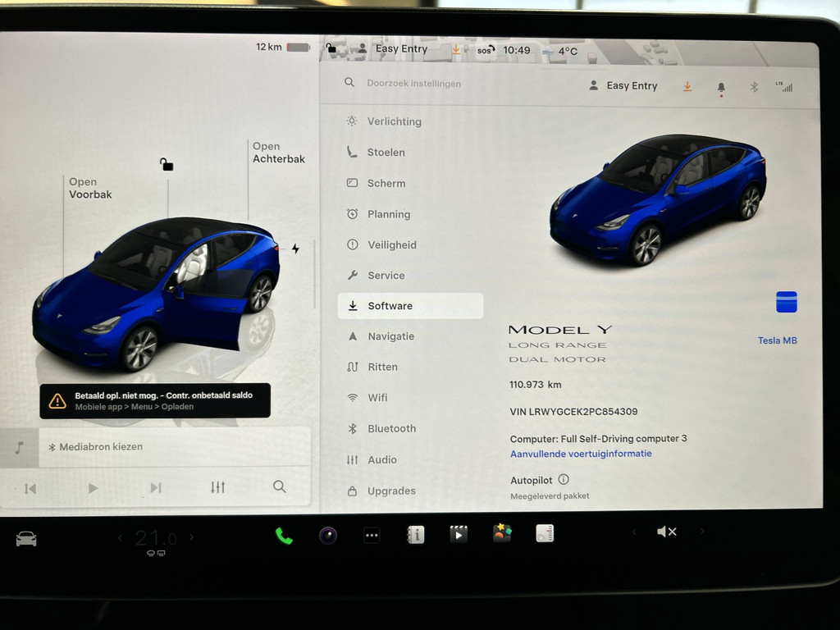The height and width of the screenshot is (630, 840).
Task: Tap the car controls icon
Action: point(26,539)
